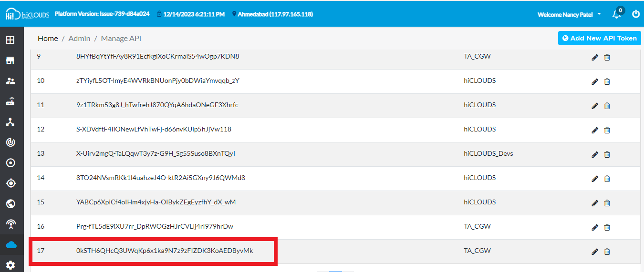Click TA_CGW cell in row 17
Viewport: 644px width, 272px height.
click(477, 251)
